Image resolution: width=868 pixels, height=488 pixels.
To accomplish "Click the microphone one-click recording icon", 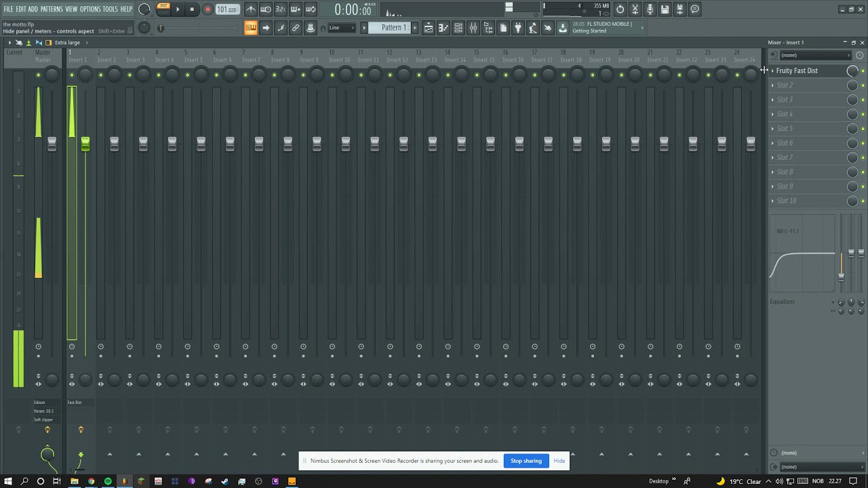I will (x=650, y=9).
